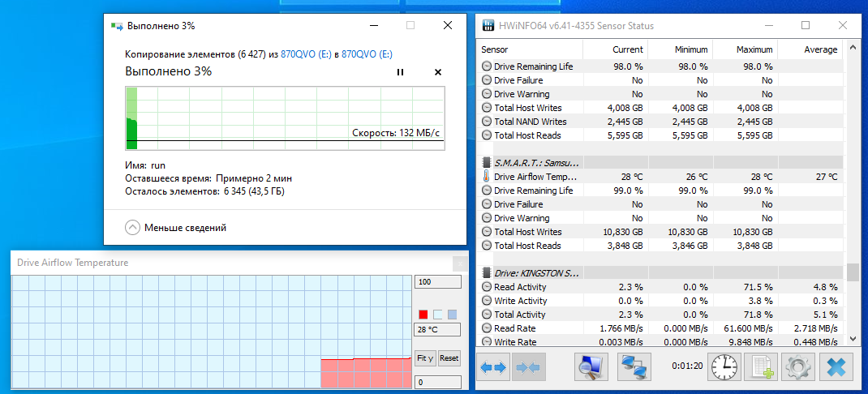The image size is (868, 394).
Task: Click the copy speed graph
Action: tap(285, 118)
